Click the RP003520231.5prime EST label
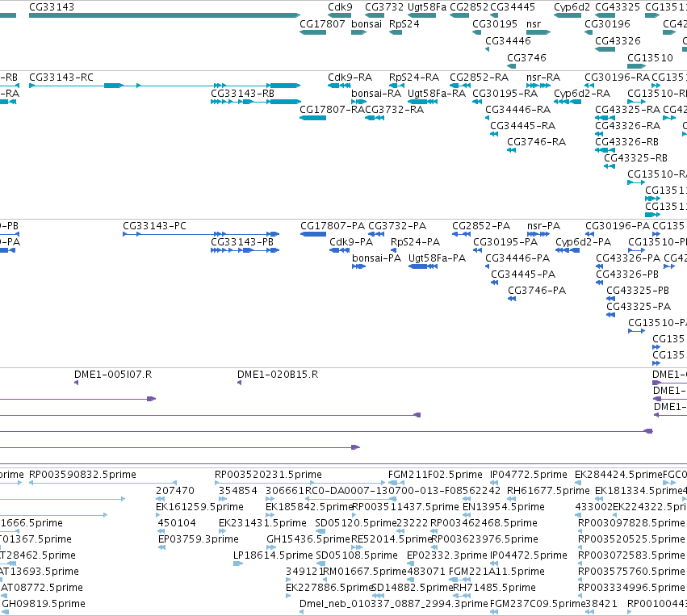Screen dimensions: 687x616 (x=268, y=475)
